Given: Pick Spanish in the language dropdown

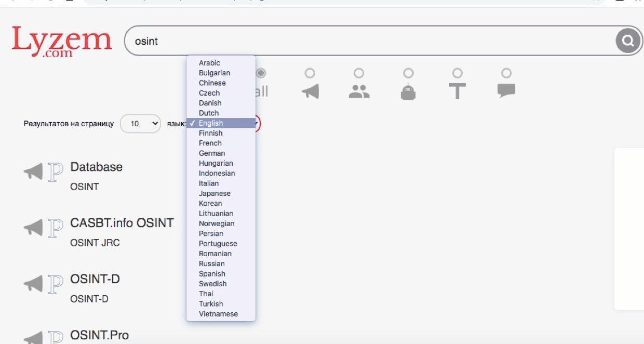Looking at the screenshot, I should pyautogui.click(x=221, y=274).
